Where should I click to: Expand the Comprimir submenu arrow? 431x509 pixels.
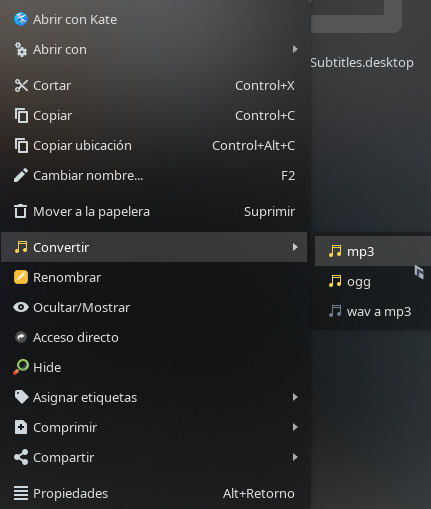pos(295,427)
